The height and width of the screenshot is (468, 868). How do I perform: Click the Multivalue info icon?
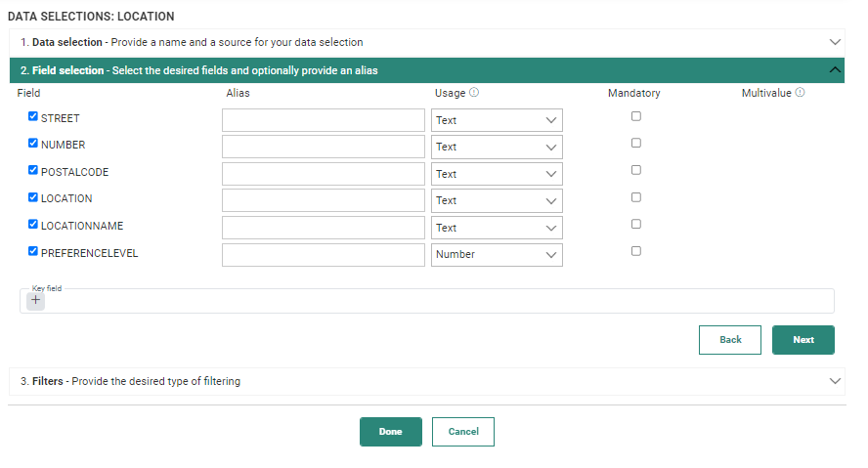coord(800,94)
